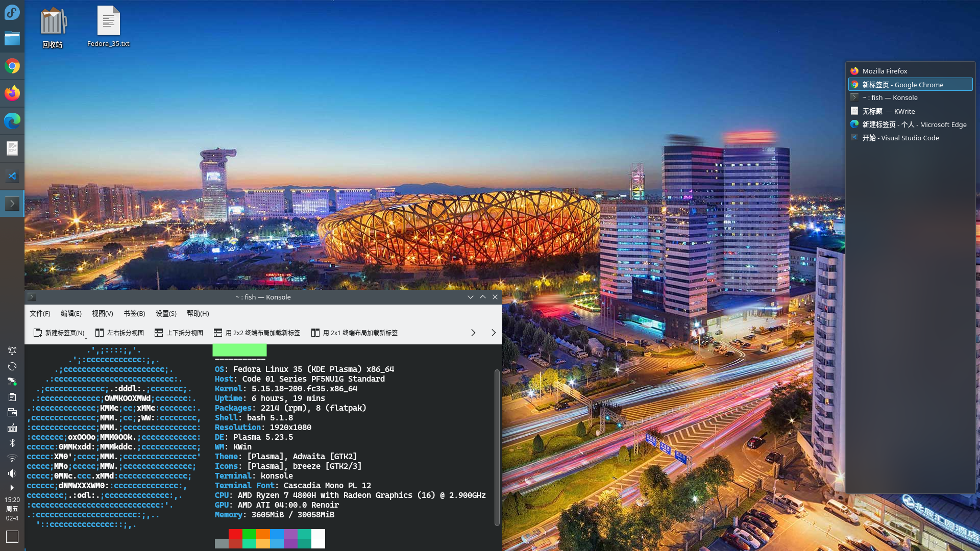
Task: Launch Google Chrome from the left panel
Action: click(x=12, y=66)
